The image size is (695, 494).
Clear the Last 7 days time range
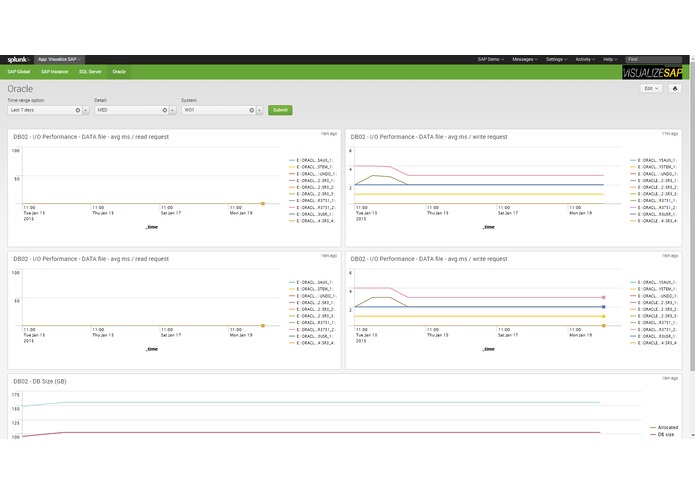point(78,110)
